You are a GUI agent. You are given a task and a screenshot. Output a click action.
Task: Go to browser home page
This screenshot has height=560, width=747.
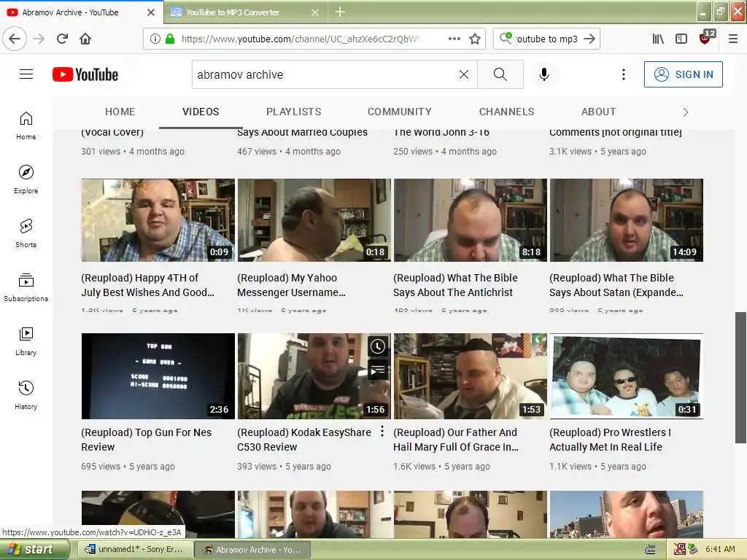pos(85,39)
